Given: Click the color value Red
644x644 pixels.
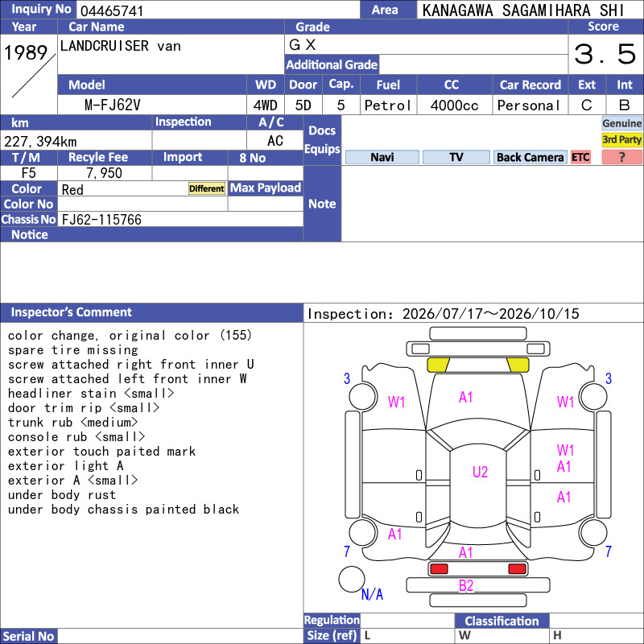Looking at the screenshot, I should pos(72,190).
